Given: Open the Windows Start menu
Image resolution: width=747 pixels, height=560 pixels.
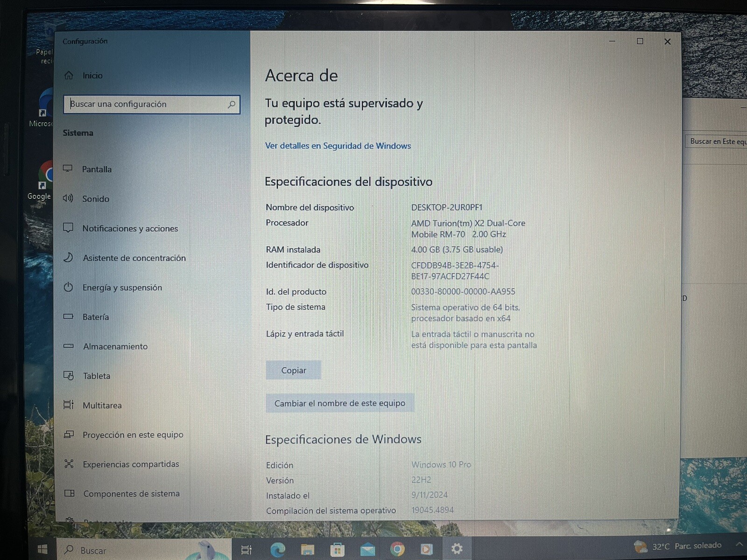Looking at the screenshot, I should click(42, 549).
